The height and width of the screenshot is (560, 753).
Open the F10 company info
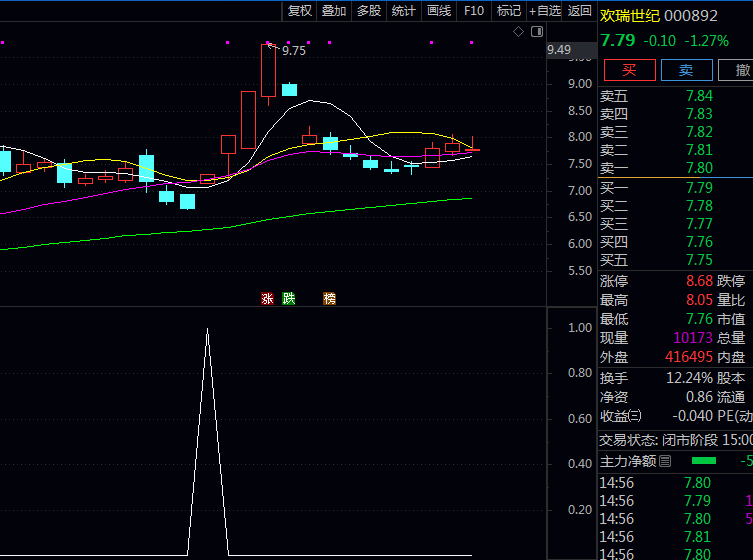tap(475, 11)
